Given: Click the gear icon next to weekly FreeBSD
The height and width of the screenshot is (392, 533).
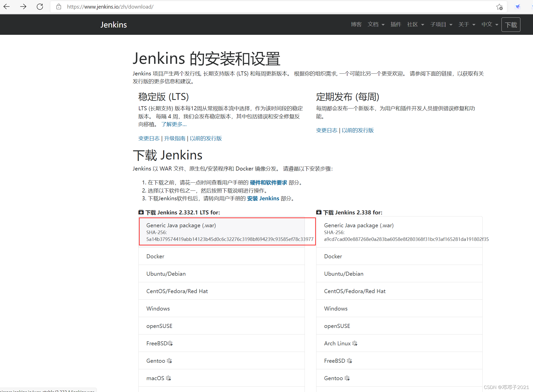Looking at the screenshot, I should 349,361.
